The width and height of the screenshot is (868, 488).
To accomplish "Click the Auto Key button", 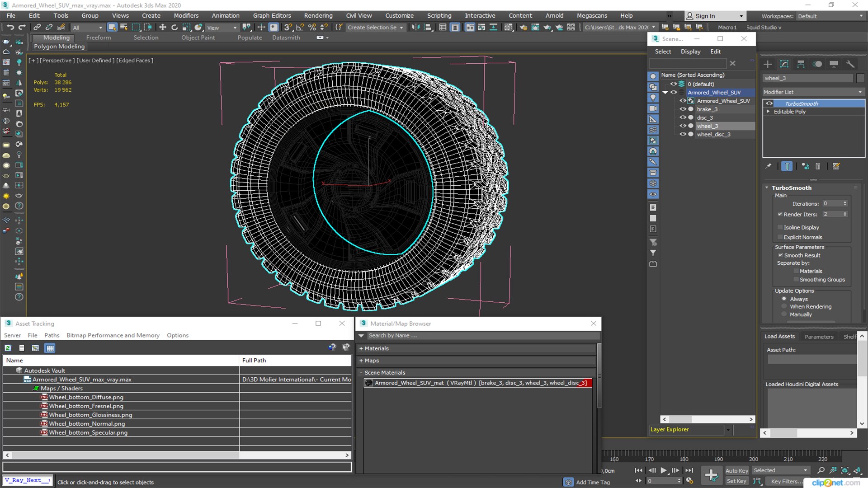I will [737, 470].
